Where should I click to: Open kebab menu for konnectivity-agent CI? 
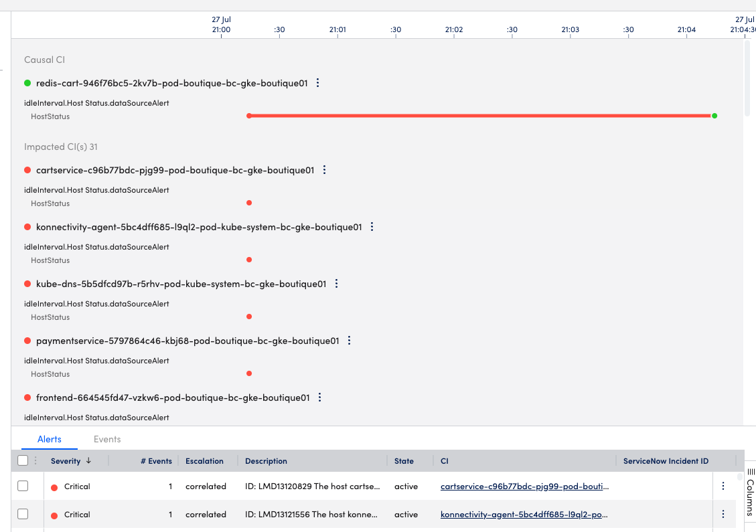tap(372, 226)
